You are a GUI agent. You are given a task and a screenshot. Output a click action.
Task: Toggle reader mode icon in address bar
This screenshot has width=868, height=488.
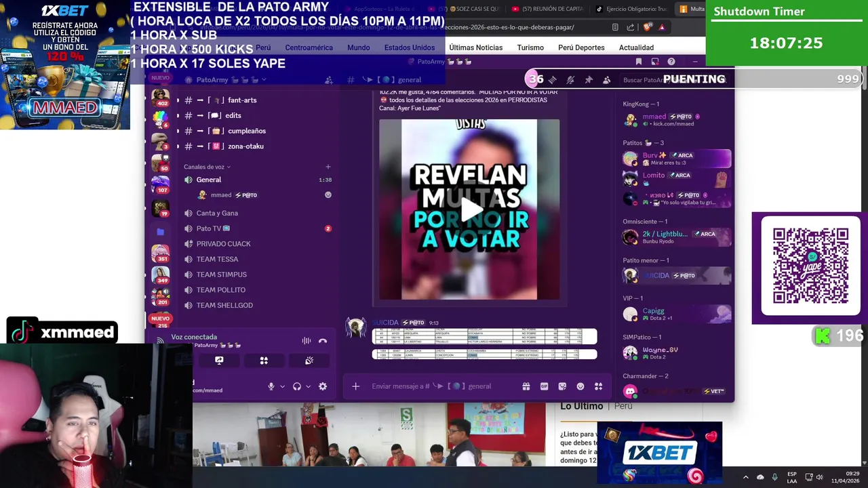pos(615,27)
